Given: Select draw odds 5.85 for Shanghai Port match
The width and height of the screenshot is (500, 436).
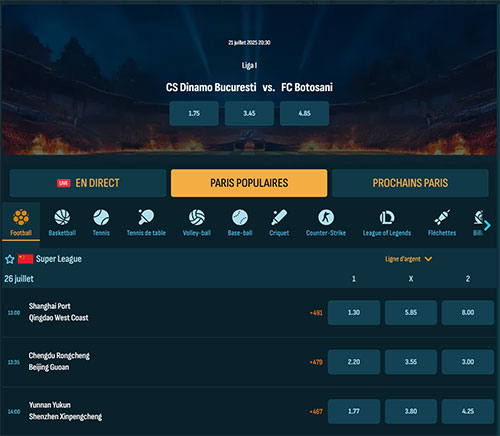Looking at the screenshot, I should [411, 312].
